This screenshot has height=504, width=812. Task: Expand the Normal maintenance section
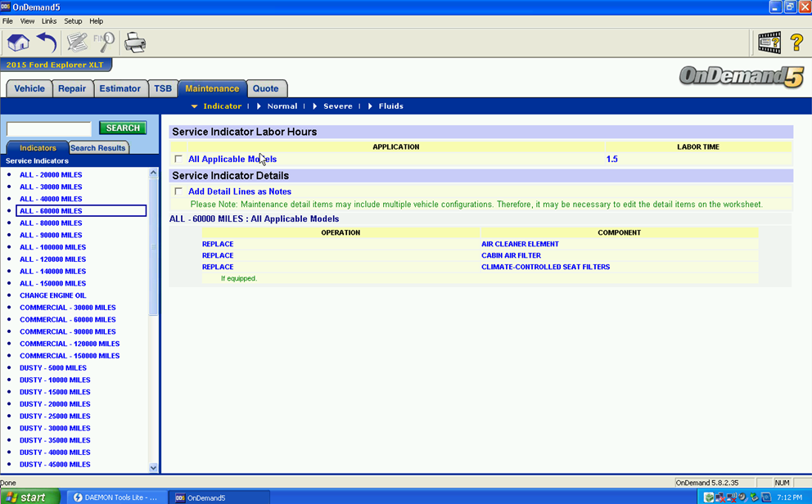point(259,106)
